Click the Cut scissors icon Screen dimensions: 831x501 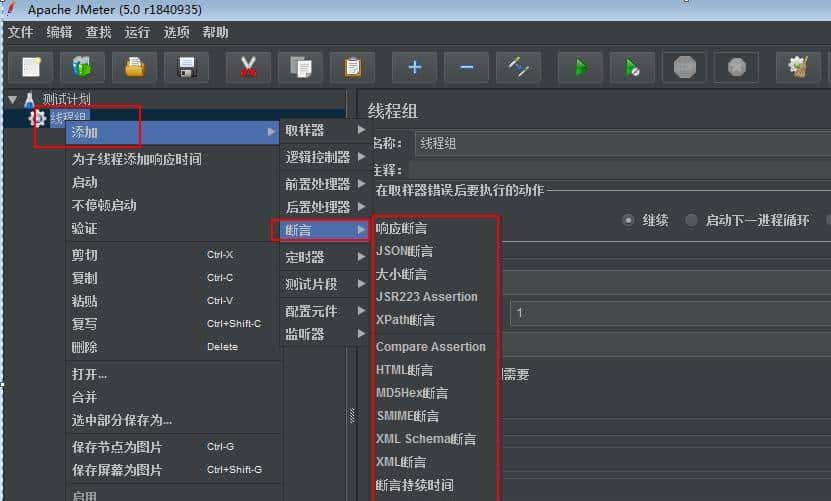click(248, 67)
